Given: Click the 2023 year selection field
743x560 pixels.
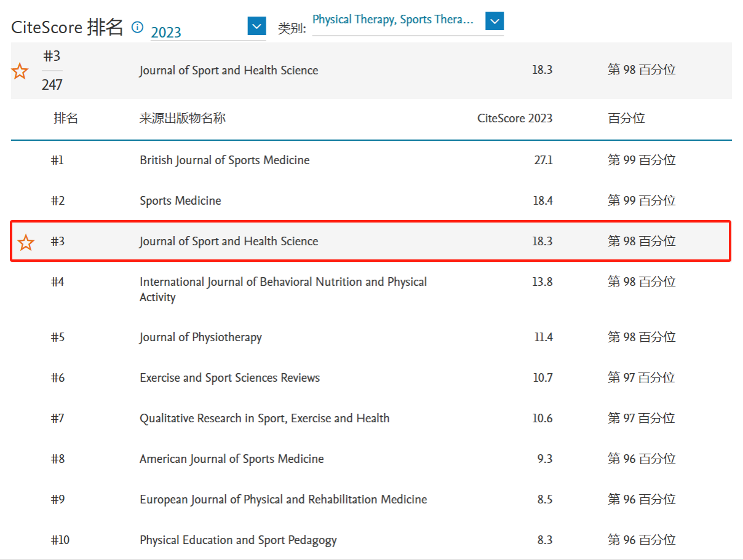Looking at the screenshot, I should point(197,31).
